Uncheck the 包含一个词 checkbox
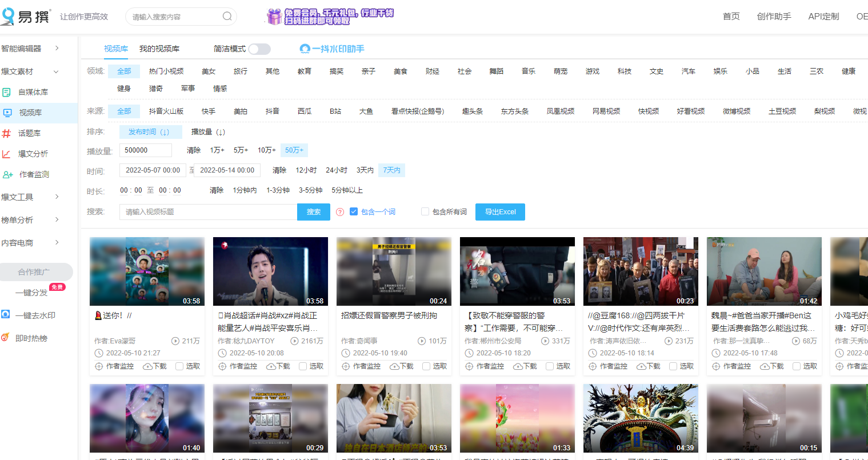The width and height of the screenshot is (868, 460). 354,211
